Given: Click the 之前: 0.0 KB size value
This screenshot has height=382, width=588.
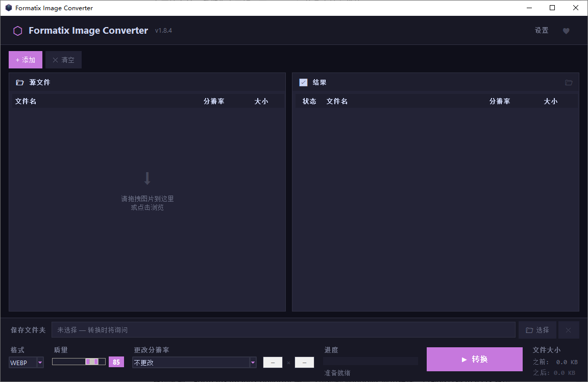Looking at the screenshot, I should pyautogui.click(x=555, y=362).
